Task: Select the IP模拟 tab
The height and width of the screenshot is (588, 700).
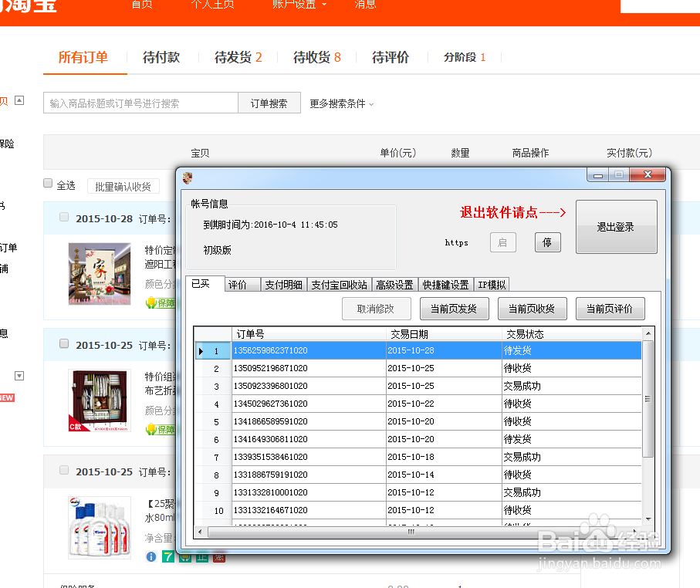Action: [x=492, y=285]
